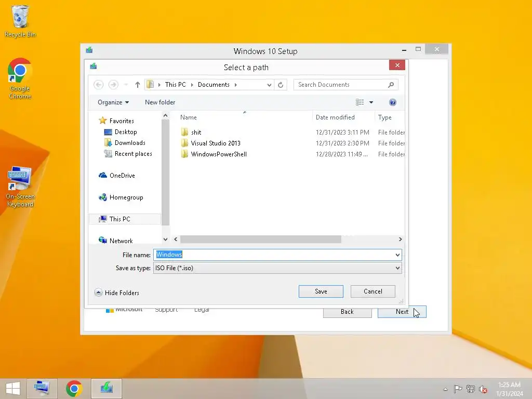Screen dimensions: 532x399
Task: Show hidden system tray icons
Action: (x=445, y=389)
